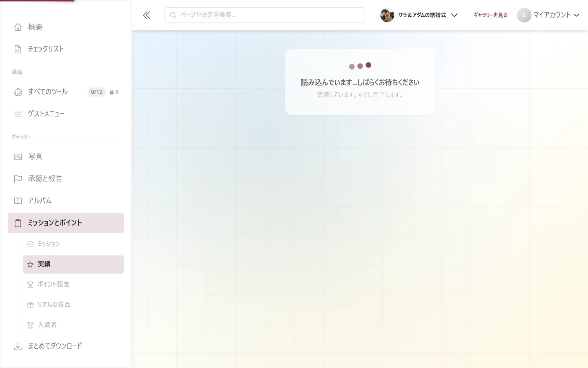
Task: Select ゲストメニュー in the sidebar
Action: (66, 114)
